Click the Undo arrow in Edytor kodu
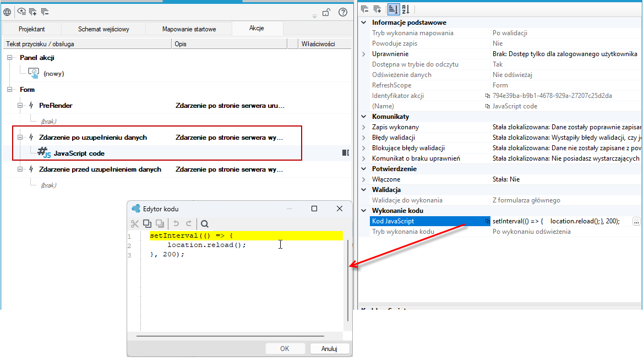This screenshot has height=362, width=644. [x=176, y=224]
